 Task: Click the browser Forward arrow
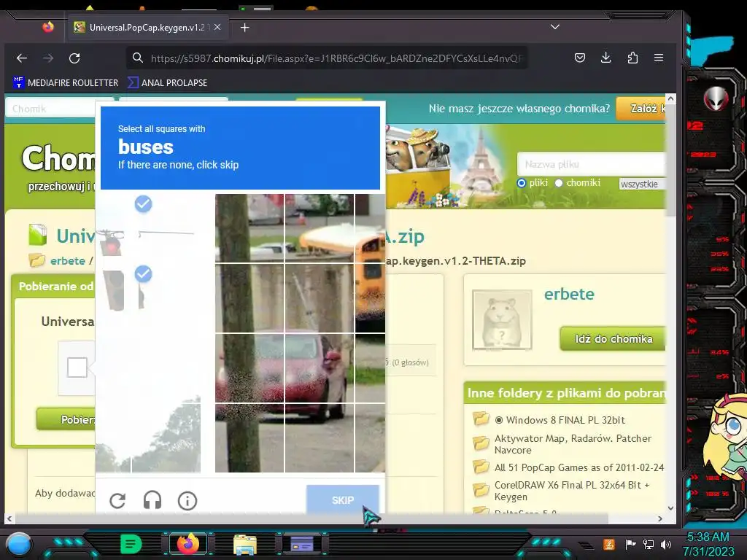point(48,58)
